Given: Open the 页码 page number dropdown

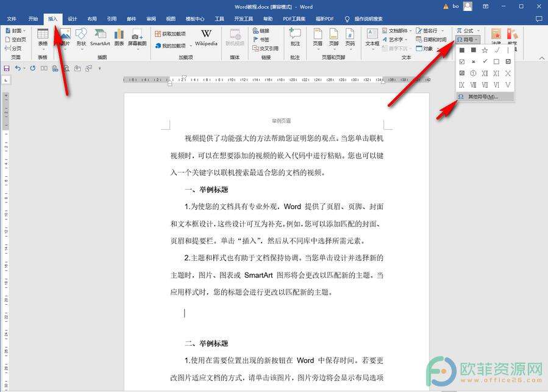Looking at the screenshot, I should [x=350, y=38].
